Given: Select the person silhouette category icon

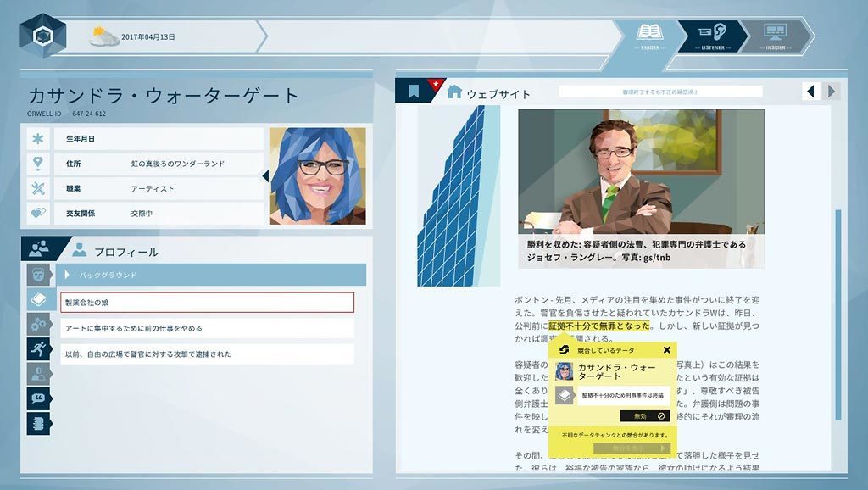Looking at the screenshot, I should 38,374.
